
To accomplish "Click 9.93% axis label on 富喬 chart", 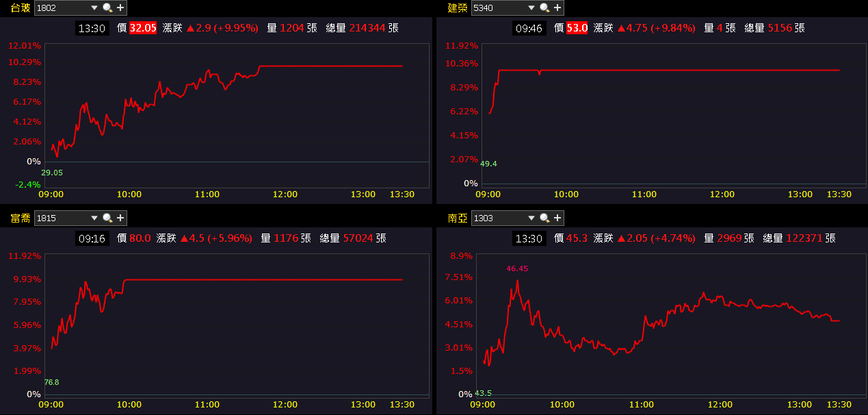I will [x=27, y=279].
